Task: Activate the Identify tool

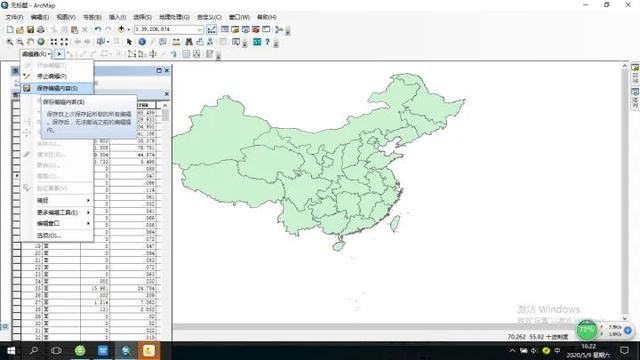Action: [142, 42]
